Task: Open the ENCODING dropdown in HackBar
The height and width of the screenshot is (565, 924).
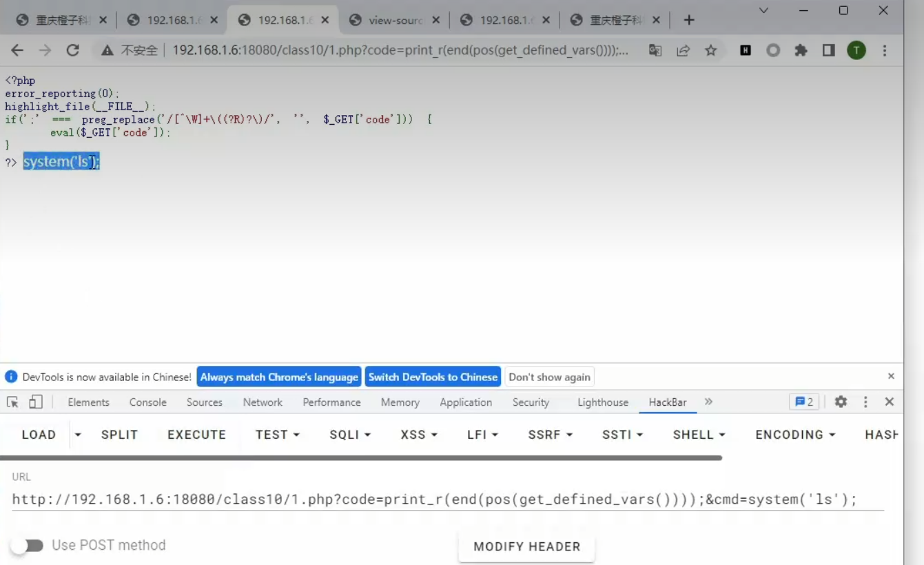Action: coord(795,435)
